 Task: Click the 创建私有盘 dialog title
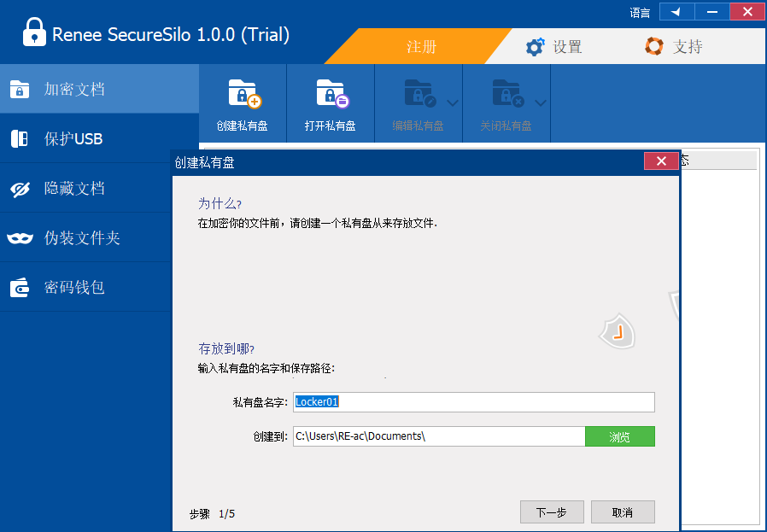click(204, 163)
